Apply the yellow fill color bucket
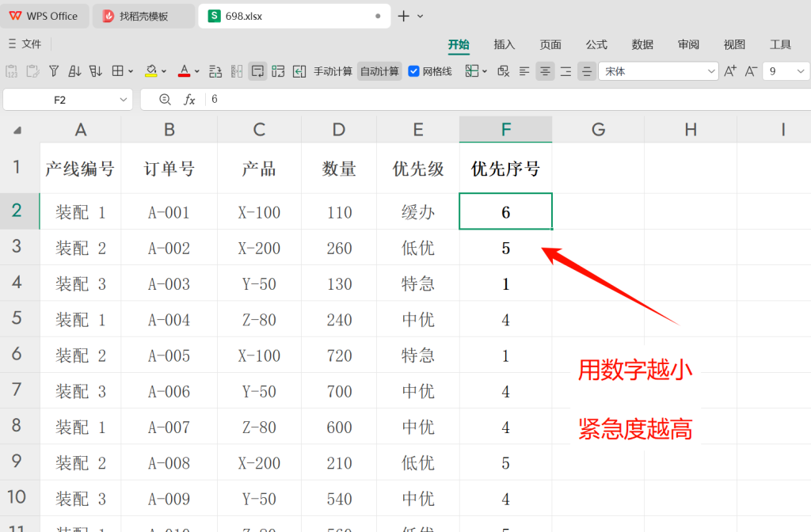This screenshot has height=532, width=811. 151,71
